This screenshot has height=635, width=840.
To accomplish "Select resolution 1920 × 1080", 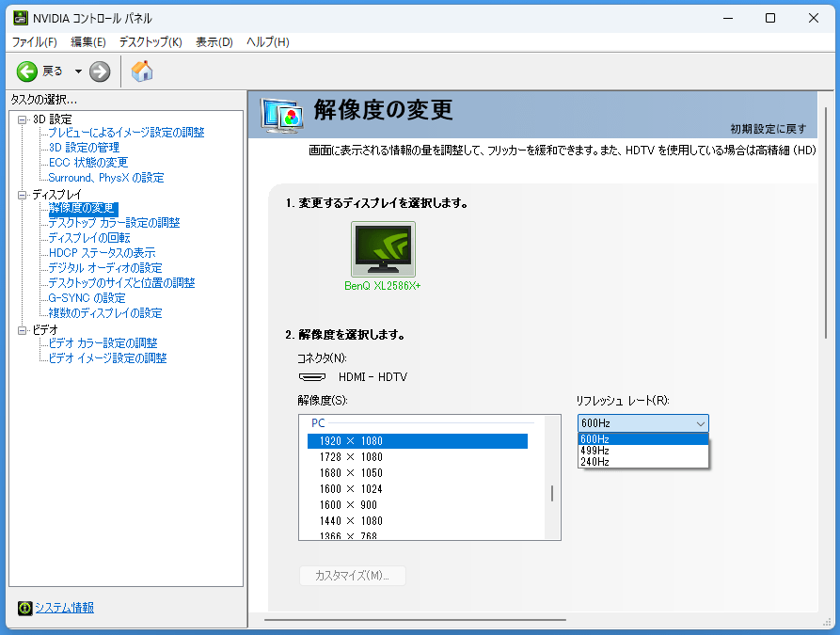I will pyautogui.click(x=418, y=441).
